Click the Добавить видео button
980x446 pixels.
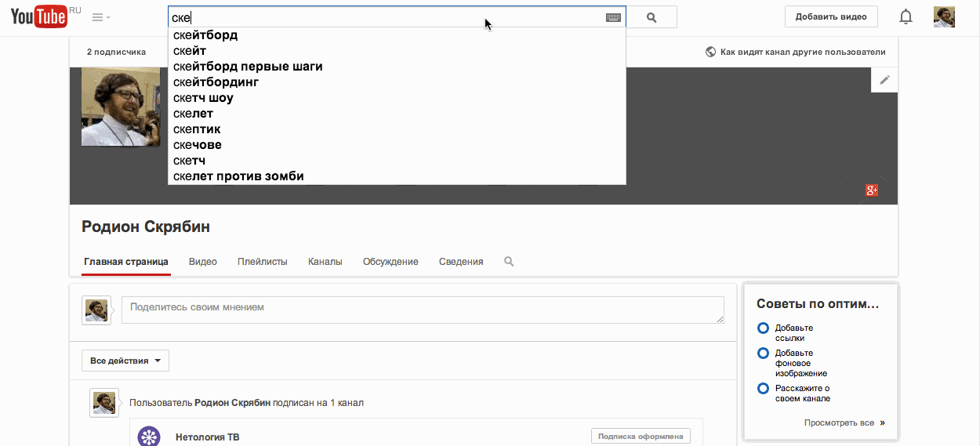point(831,17)
